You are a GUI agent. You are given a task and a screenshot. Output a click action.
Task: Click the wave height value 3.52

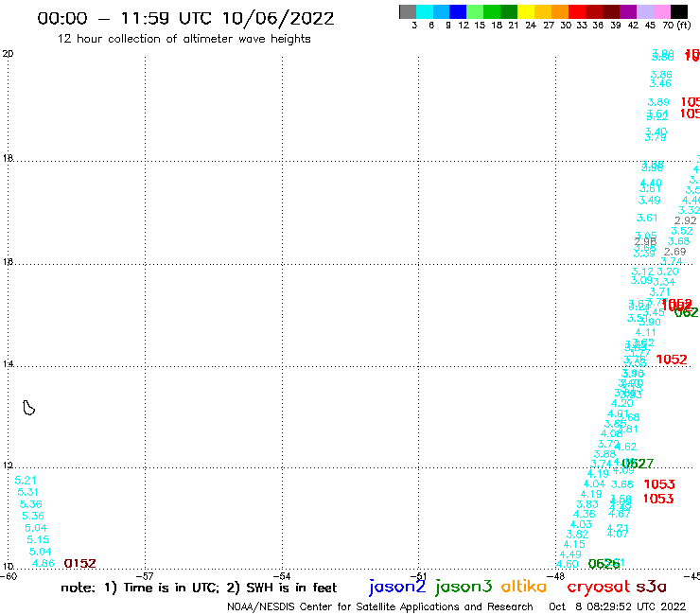click(x=682, y=232)
